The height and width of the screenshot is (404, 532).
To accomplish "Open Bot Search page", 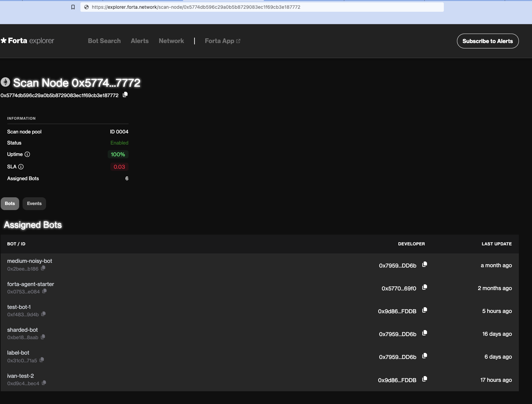I will click(x=104, y=41).
